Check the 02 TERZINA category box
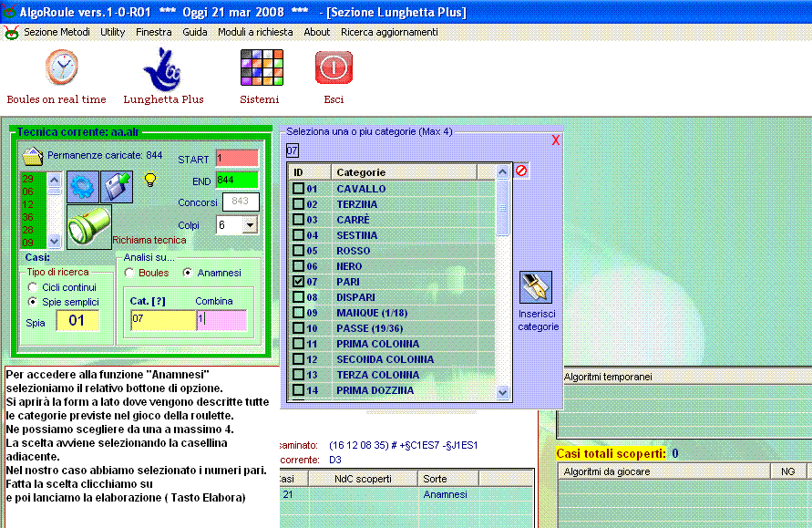This screenshot has height=528, width=812. [x=298, y=203]
